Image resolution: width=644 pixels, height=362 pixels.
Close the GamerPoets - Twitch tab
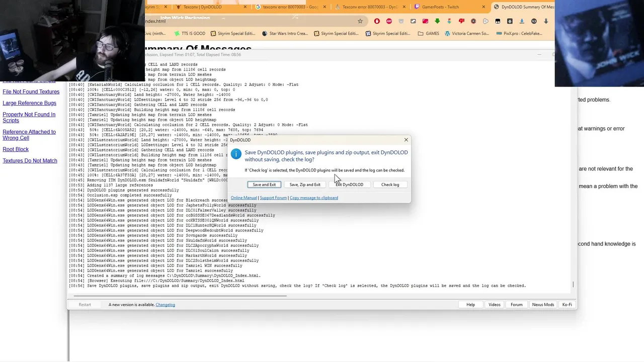(x=484, y=7)
